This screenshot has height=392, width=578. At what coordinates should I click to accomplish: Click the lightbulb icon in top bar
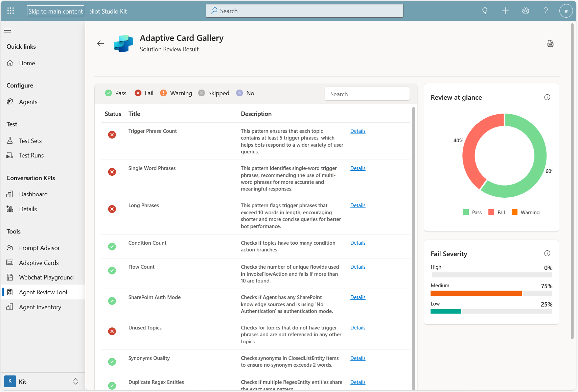pos(485,11)
